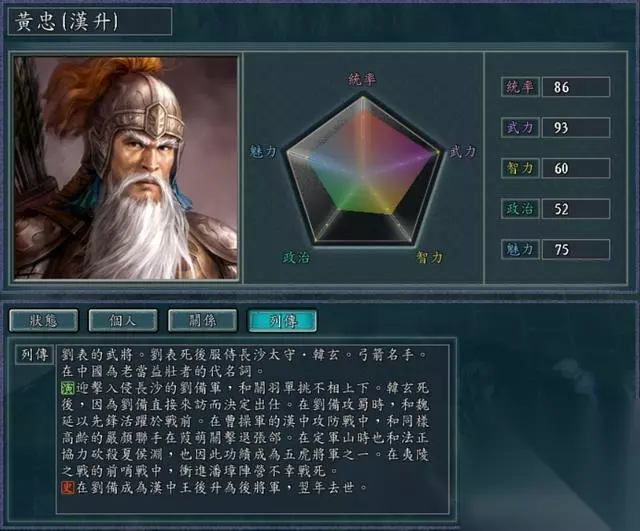The height and width of the screenshot is (531, 640).
Task: Select the 智力 value field showing 60
Action: click(576, 168)
